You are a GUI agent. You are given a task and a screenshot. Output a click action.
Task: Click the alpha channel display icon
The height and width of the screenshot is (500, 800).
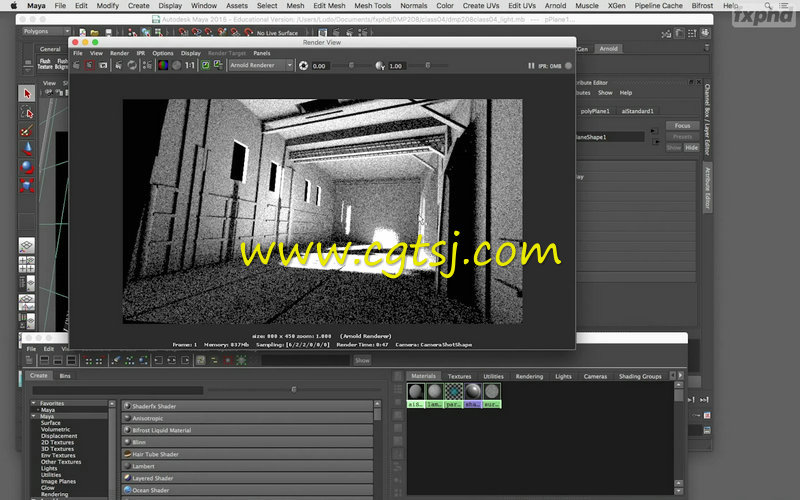(x=177, y=65)
